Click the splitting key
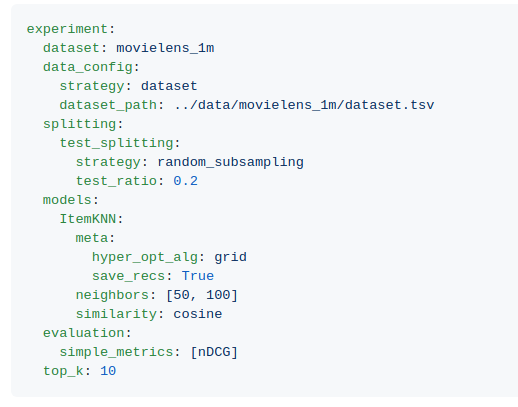 80,124
